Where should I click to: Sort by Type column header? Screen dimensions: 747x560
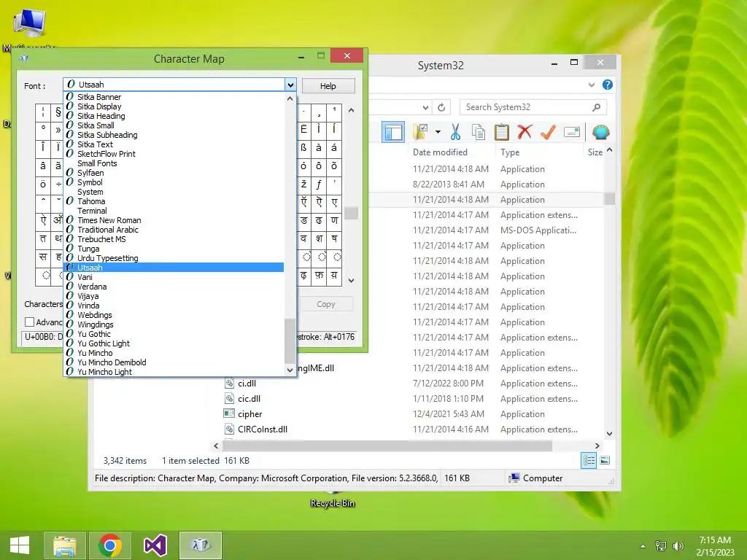[510, 152]
